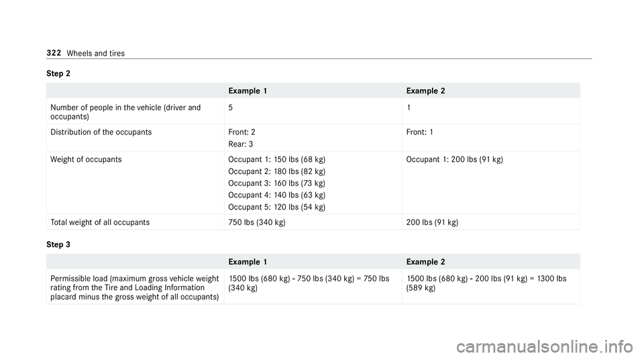Click Example 1 header in Step 3 table
The image size is (644, 358).
point(248,262)
